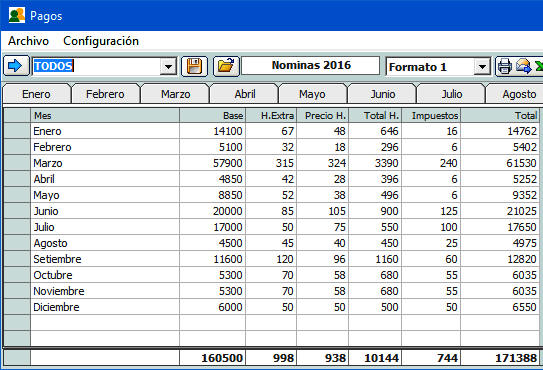Click the Agosto row Base value 4500

coord(212,243)
